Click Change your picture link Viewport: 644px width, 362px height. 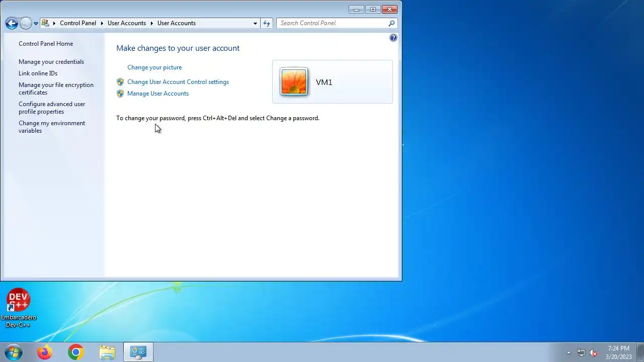click(x=154, y=67)
